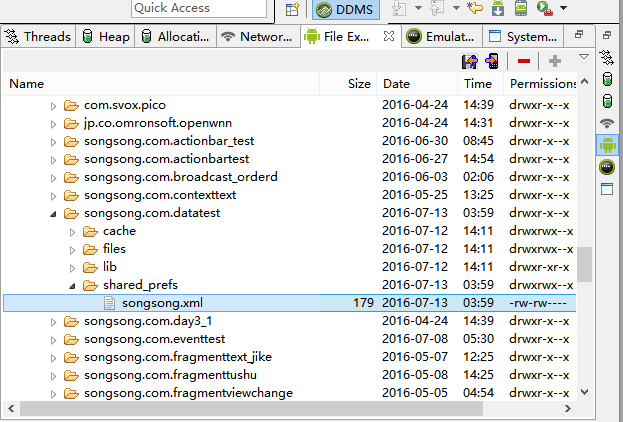The height and width of the screenshot is (422, 623).
Task: Open the Android Virtual Device Manager icon
Action: [x=520, y=8]
